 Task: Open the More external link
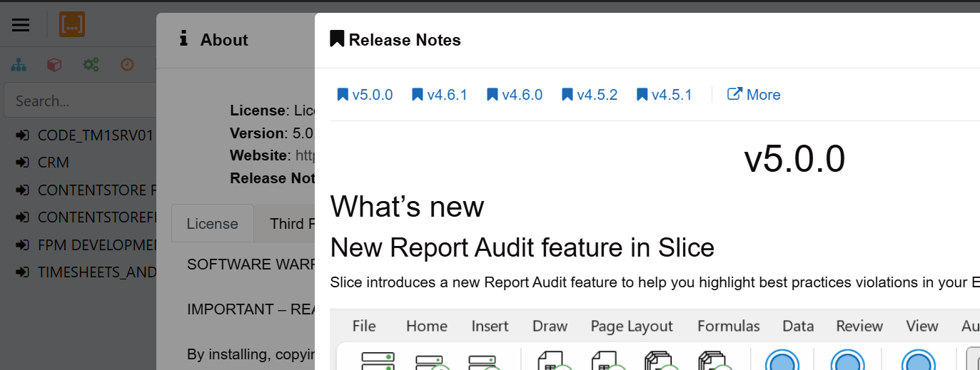[x=754, y=95]
